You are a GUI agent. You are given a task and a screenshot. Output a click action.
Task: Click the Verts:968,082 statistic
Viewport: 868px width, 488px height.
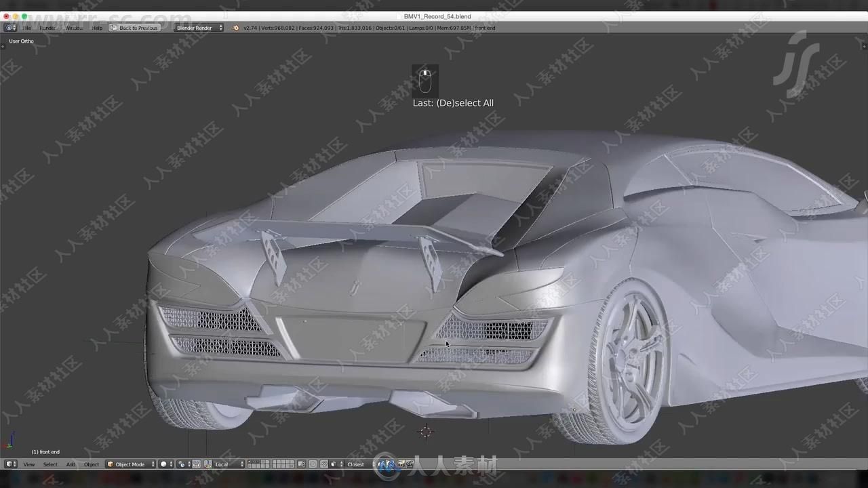click(x=278, y=28)
